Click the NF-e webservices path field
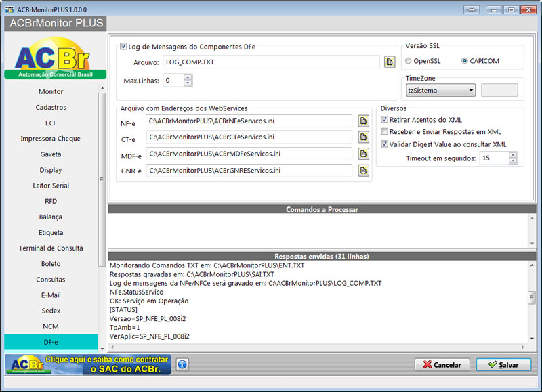The image size is (542, 392). pos(249,121)
